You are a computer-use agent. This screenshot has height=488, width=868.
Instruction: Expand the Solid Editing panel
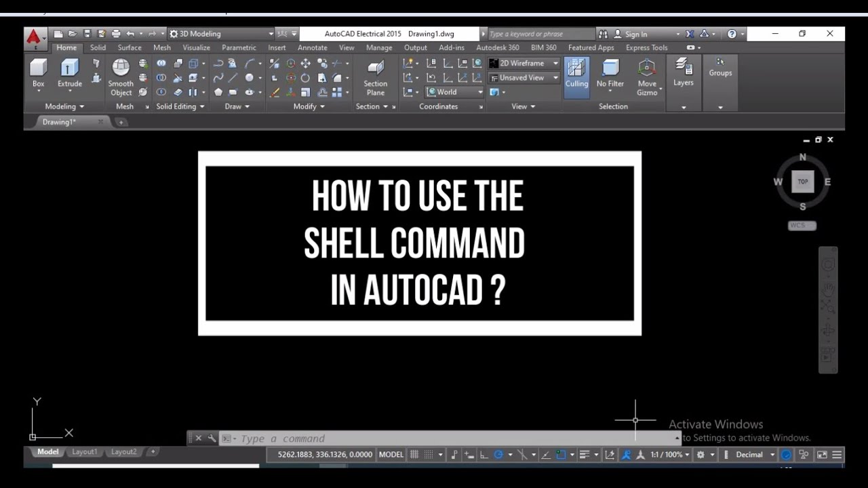[180, 106]
